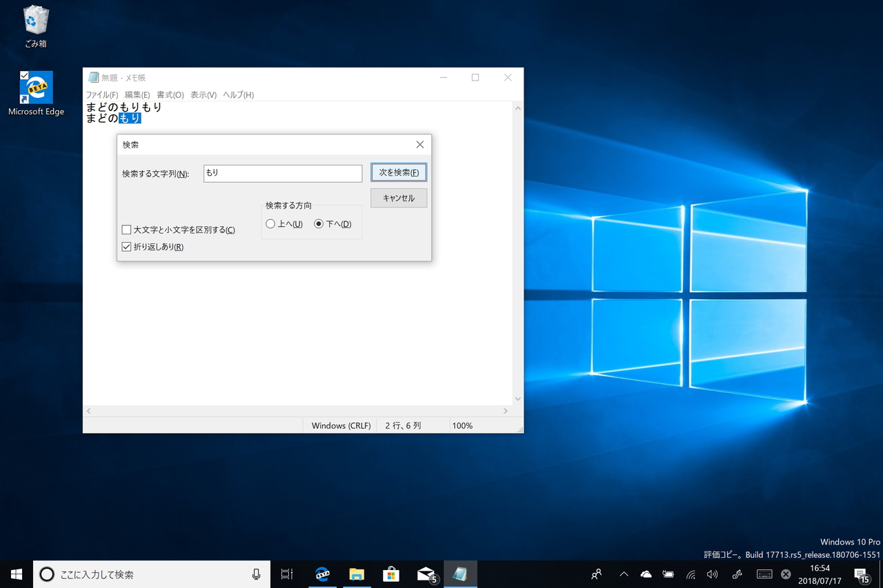Open the Windows Start menu
Image resolution: width=883 pixels, height=588 pixels.
(x=17, y=574)
